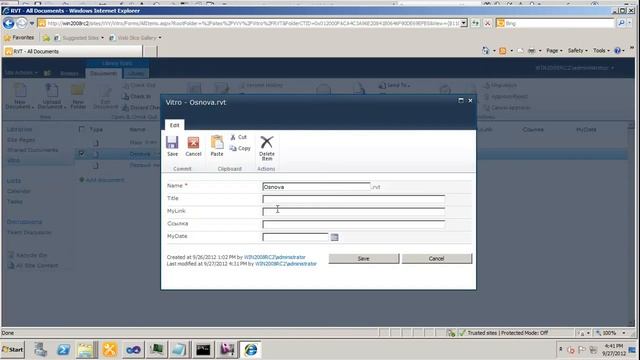Screen dimensions: 640x360
Task: Toggle the select-all checkbox in the list header
Action: click(x=82, y=129)
